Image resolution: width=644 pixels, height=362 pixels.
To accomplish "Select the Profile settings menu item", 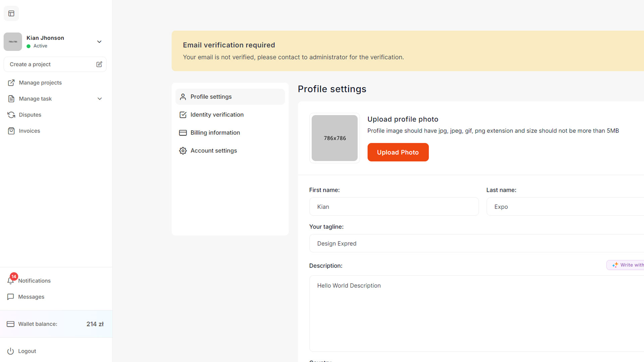I will click(x=211, y=97).
